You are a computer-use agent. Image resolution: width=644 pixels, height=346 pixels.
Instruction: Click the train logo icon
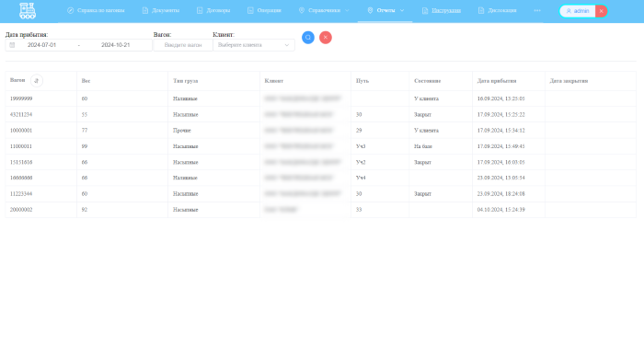[28, 11]
